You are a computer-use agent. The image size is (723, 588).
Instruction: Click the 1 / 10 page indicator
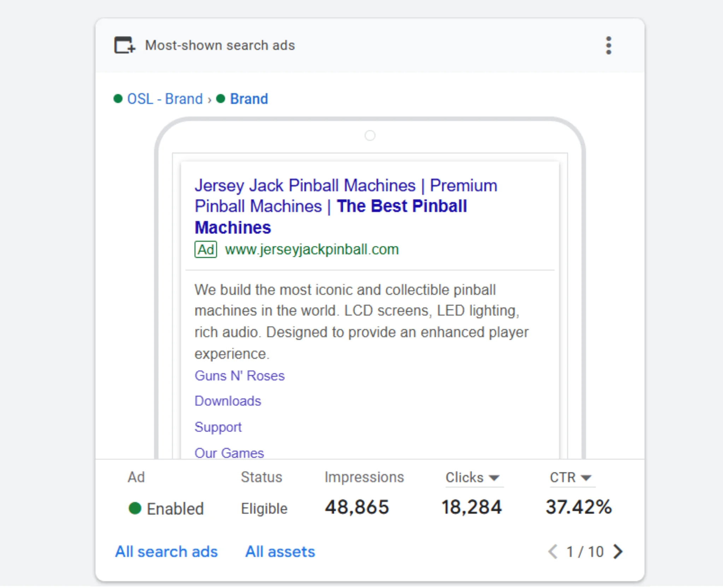[585, 552]
